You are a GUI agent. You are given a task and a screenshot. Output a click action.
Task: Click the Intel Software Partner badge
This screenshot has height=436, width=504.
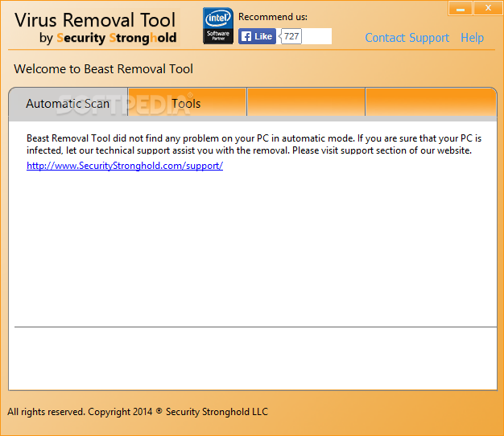[218, 26]
